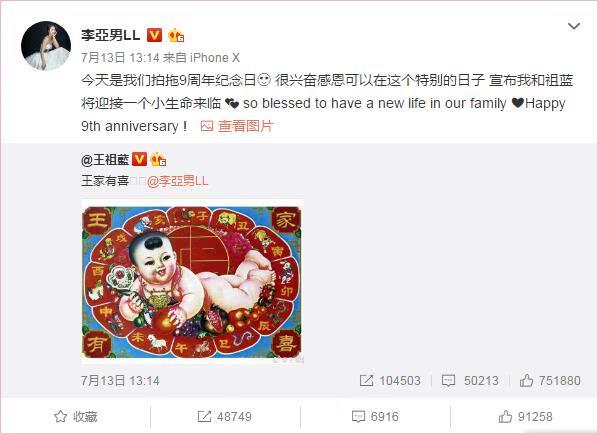The width and height of the screenshot is (597, 433).
Task: Click the picture icon before 查看图片
Action: point(207,126)
